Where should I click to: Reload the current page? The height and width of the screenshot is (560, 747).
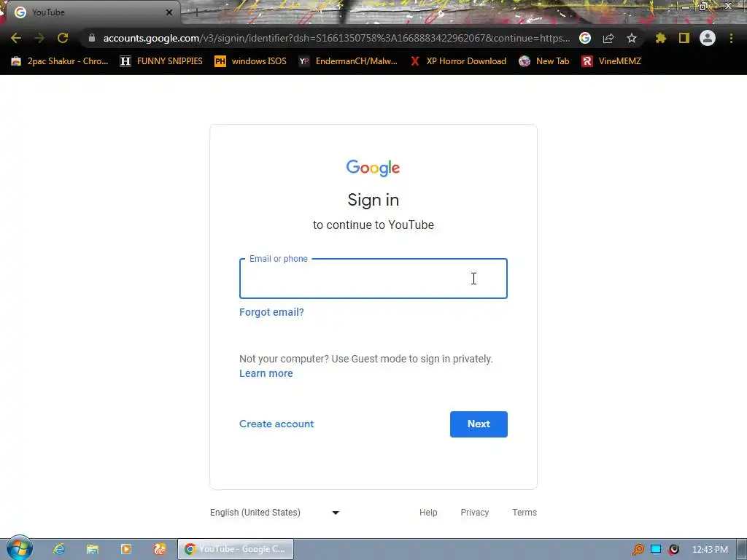63,38
